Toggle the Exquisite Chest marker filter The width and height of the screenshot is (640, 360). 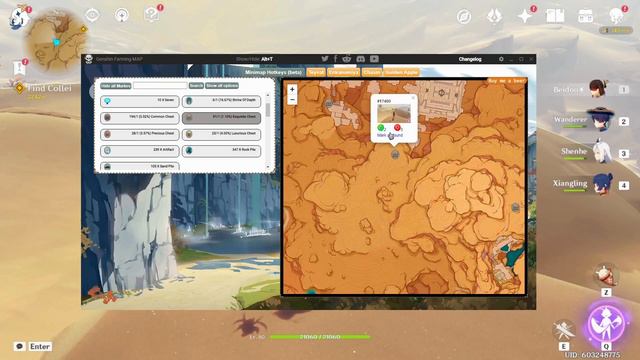(x=221, y=118)
